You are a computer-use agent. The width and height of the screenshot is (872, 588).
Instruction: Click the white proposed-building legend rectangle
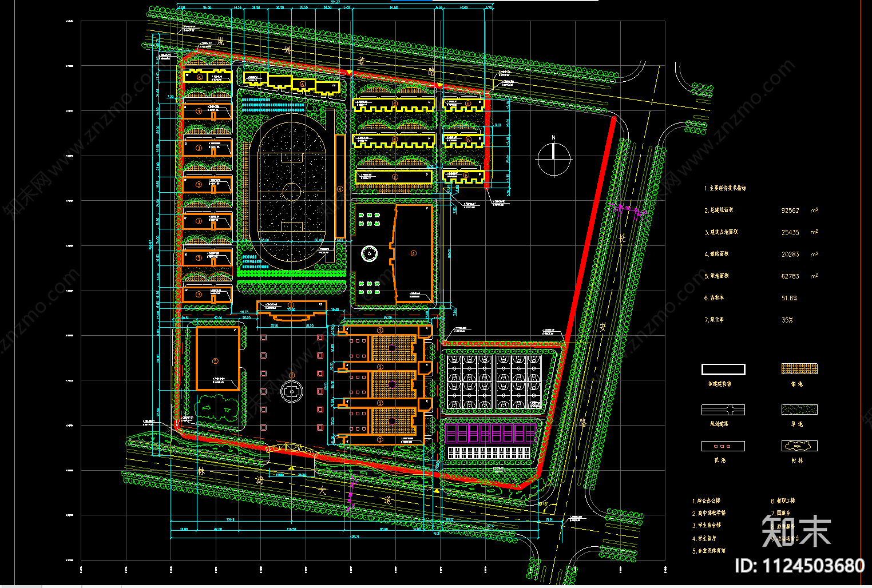(x=723, y=370)
